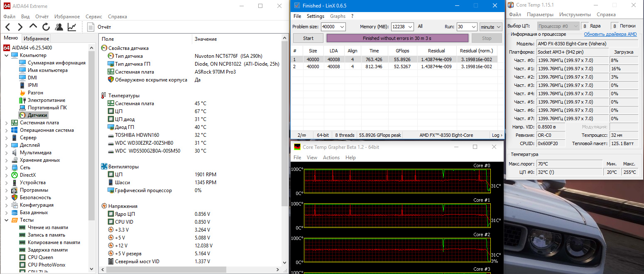The image size is (644, 274).
Task: Select Суммарная информация in the tree
Action: (56, 63)
